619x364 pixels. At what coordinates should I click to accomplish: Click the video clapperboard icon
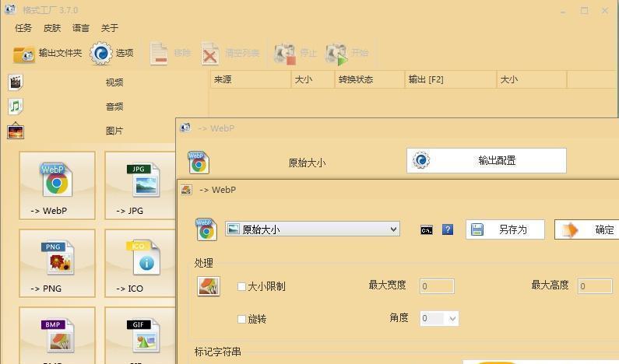(16, 82)
